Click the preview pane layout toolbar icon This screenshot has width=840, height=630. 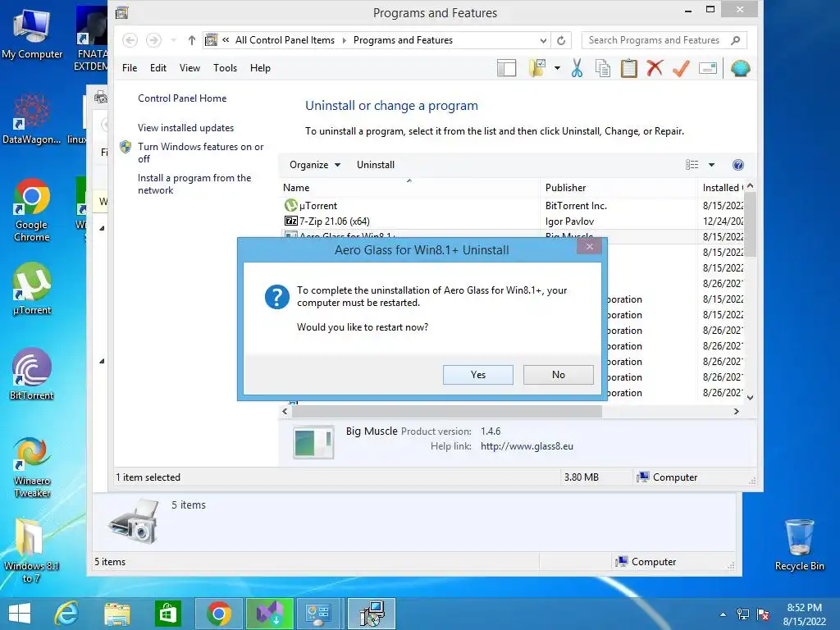(506, 68)
